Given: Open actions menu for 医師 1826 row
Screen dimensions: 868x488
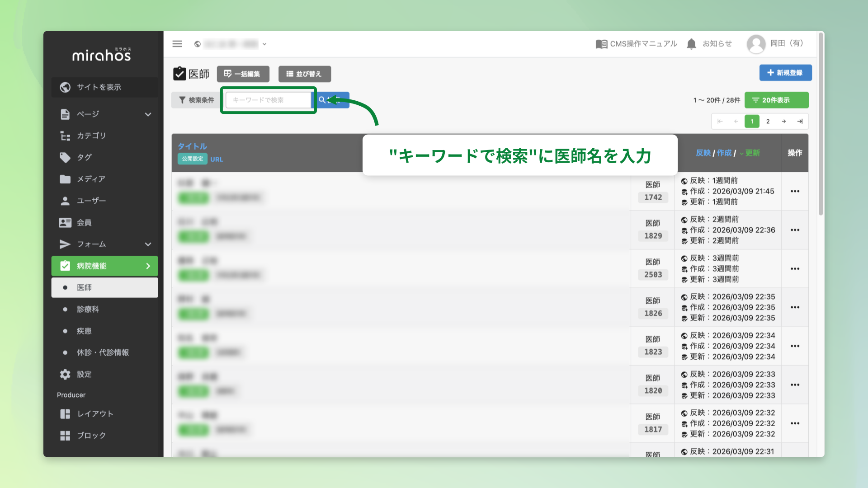Looking at the screenshot, I should [795, 307].
